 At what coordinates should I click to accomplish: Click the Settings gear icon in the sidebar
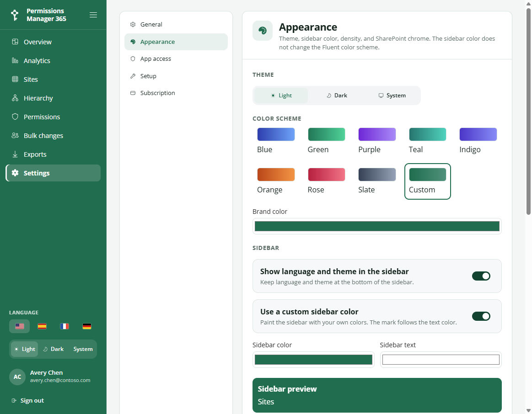[x=15, y=173]
